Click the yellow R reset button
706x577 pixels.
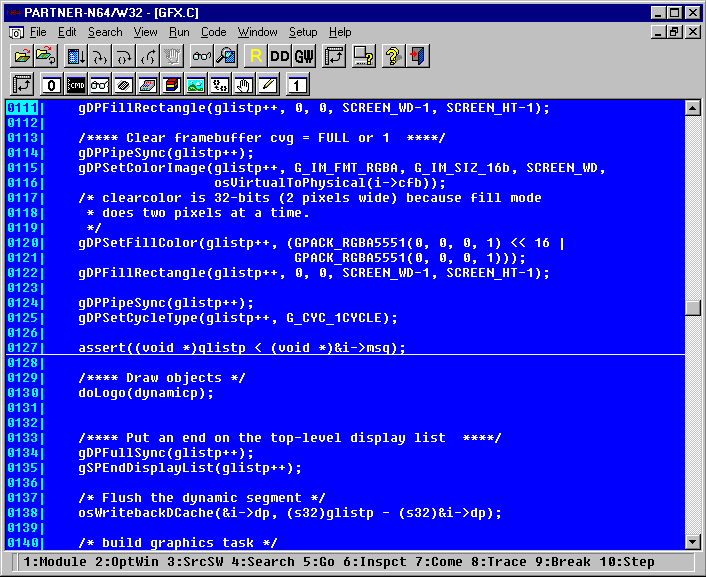point(255,56)
